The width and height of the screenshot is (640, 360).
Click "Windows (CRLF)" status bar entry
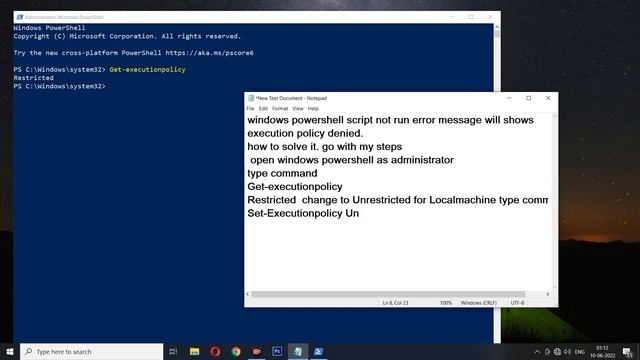tap(478, 303)
